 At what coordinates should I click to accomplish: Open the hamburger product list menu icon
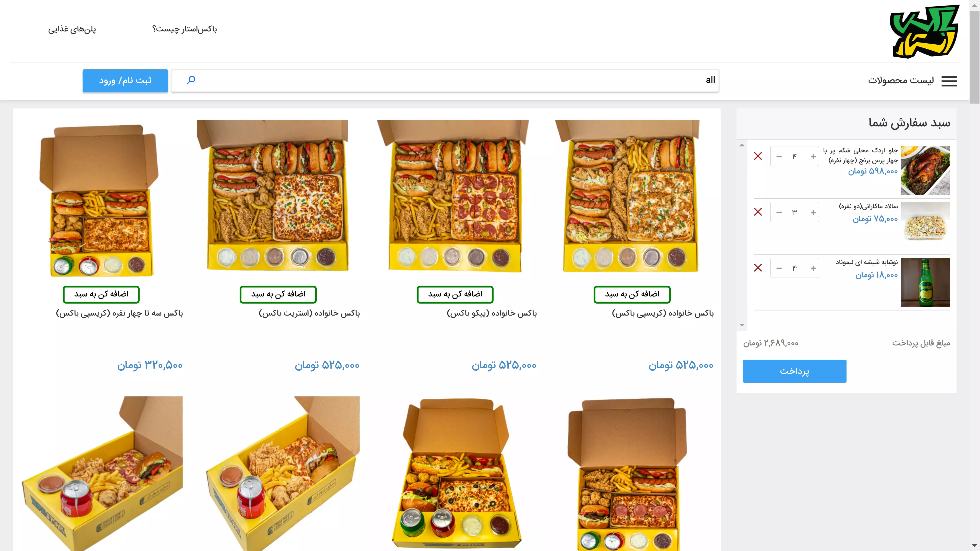[949, 81]
